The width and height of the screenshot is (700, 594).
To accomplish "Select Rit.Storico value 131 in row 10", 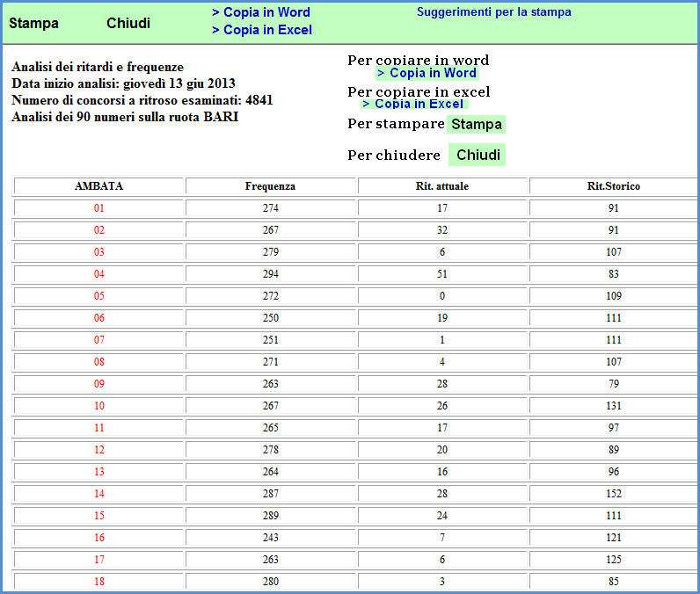I will pyautogui.click(x=614, y=406).
